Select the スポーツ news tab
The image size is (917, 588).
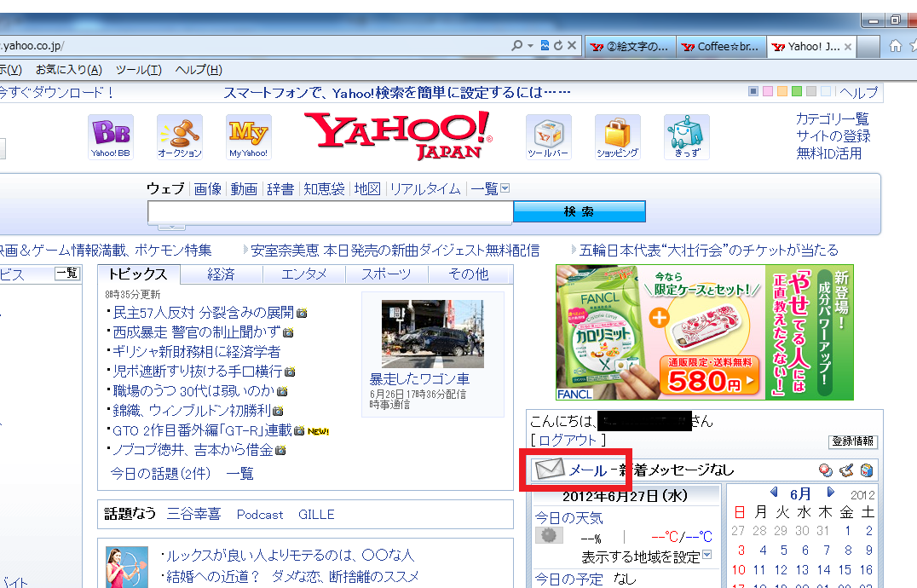(387, 274)
